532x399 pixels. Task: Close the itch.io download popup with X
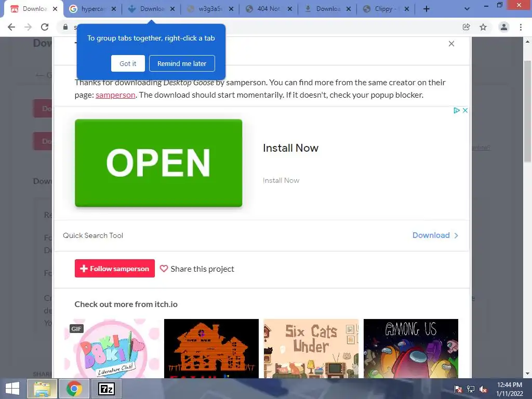[451, 44]
